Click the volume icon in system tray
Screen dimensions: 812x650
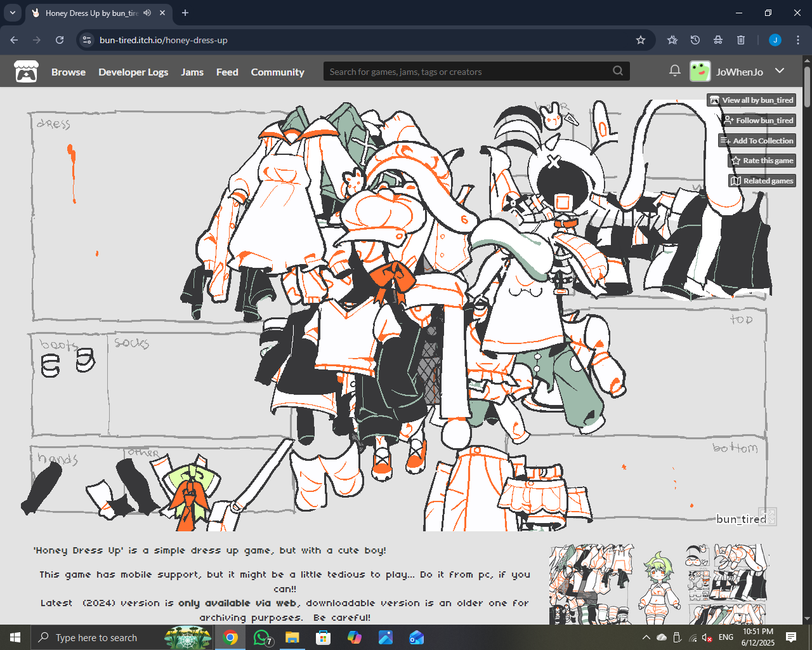707,637
